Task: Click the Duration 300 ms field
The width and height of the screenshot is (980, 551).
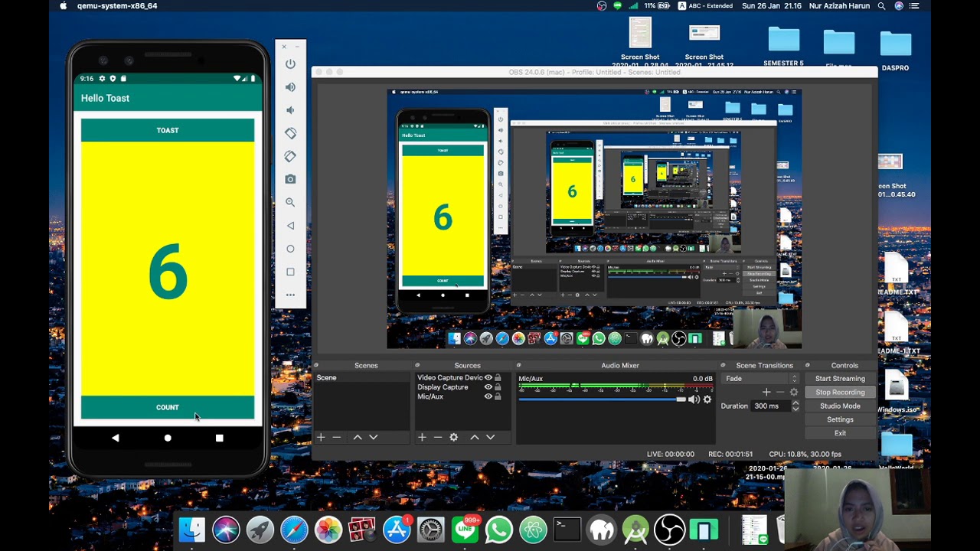Action: pyautogui.click(x=771, y=406)
